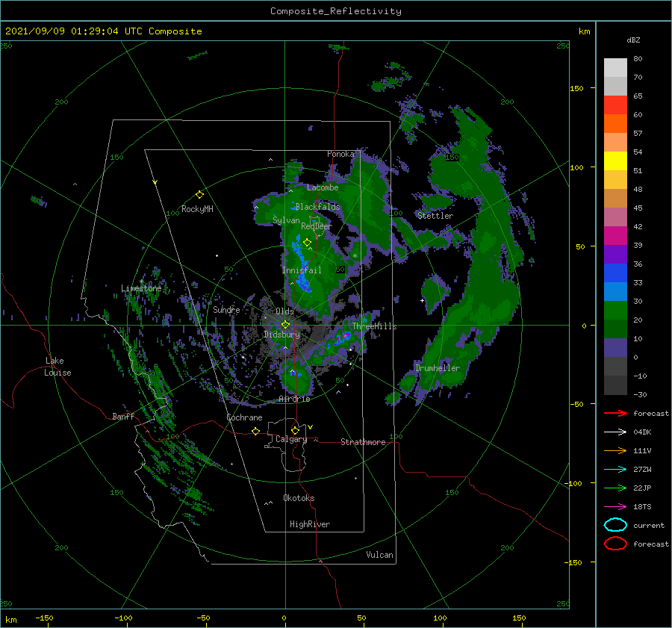Screen dimensions: 672x628
Task: Click the intense storm cell near ThreeHills
Action: pos(343,338)
